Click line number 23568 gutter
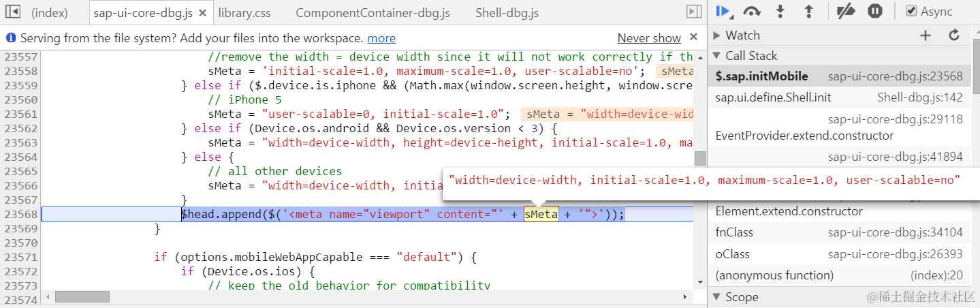Viewport: 980px width, 308px height. tap(20, 214)
